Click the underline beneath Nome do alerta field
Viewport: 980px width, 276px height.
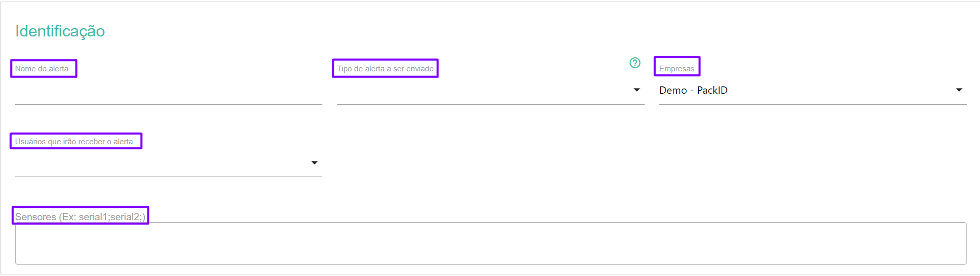(168, 104)
